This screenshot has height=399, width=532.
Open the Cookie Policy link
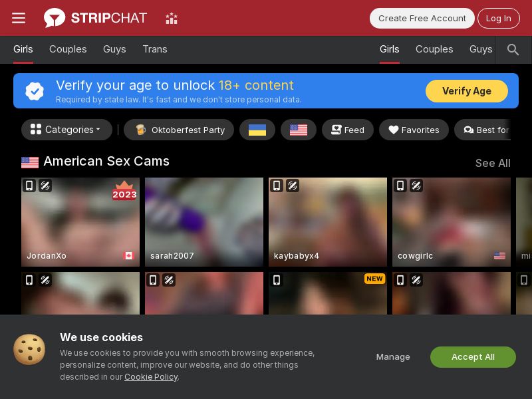pyautogui.click(x=151, y=377)
